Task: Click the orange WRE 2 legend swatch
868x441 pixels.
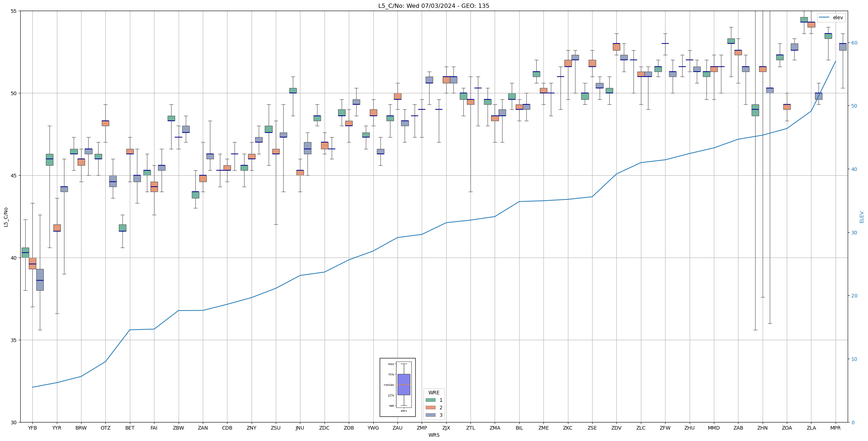Action: [x=430, y=408]
